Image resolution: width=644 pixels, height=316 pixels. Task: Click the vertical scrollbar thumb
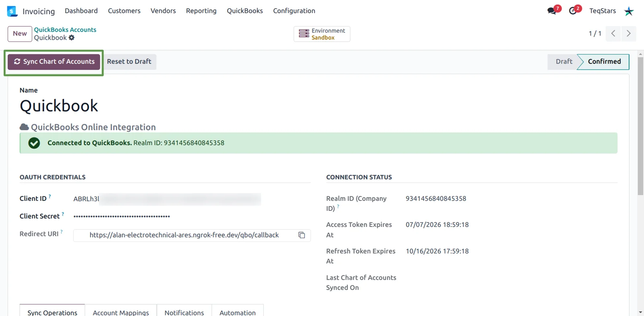click(x=640, y=126)
